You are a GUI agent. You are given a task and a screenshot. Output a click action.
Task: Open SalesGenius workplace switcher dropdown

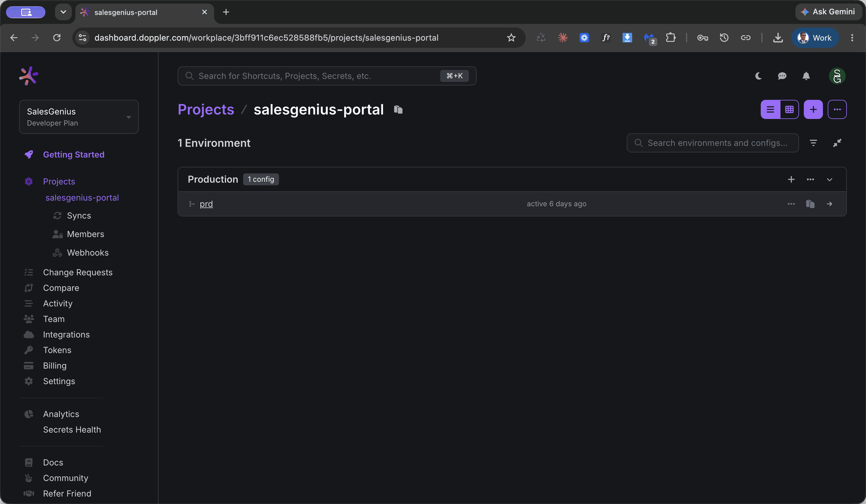click(79, 117)
